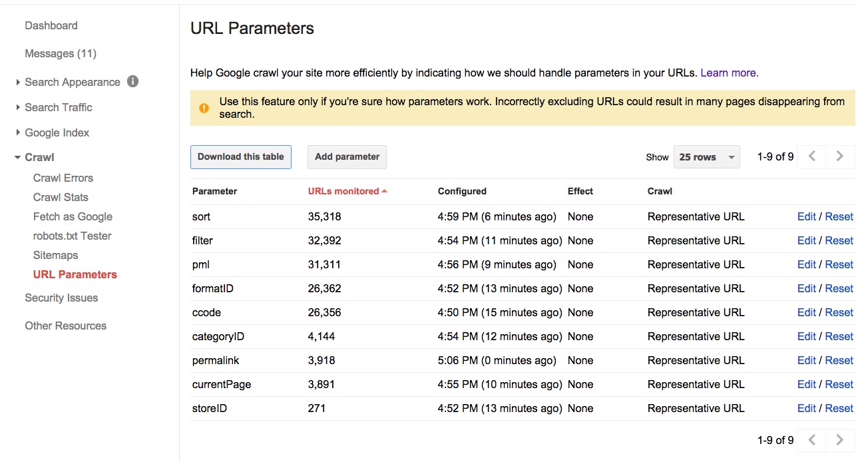Reset the storeID parameter
868x466 pixels.
839,408
